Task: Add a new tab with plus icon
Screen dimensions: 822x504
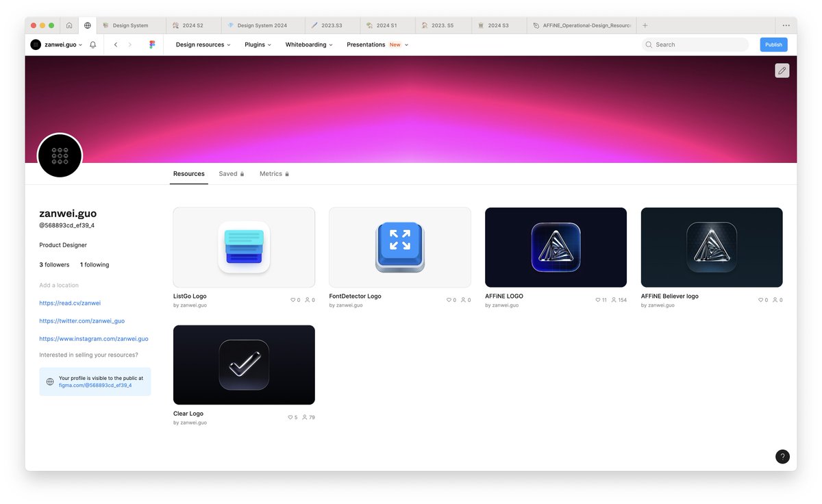Action: point(645,25)
